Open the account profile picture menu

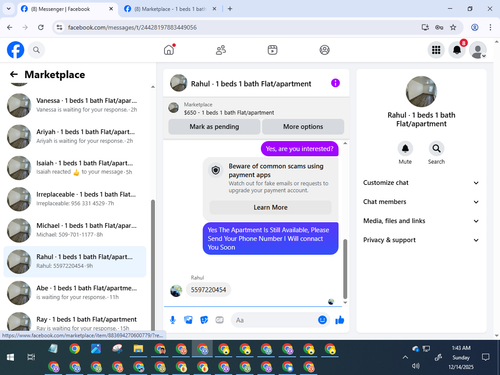pos(478,50)
